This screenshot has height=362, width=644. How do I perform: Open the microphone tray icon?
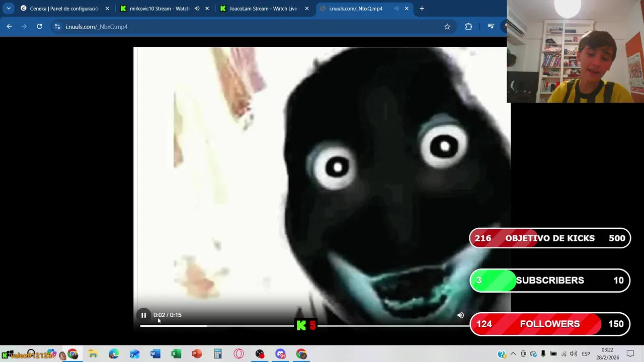click(x=543, y=354)
